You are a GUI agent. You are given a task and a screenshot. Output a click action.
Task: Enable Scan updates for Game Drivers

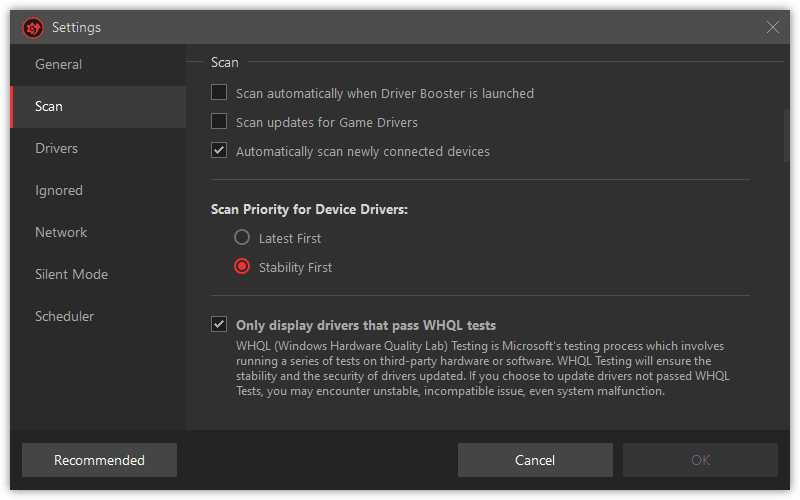pos(219,121)
